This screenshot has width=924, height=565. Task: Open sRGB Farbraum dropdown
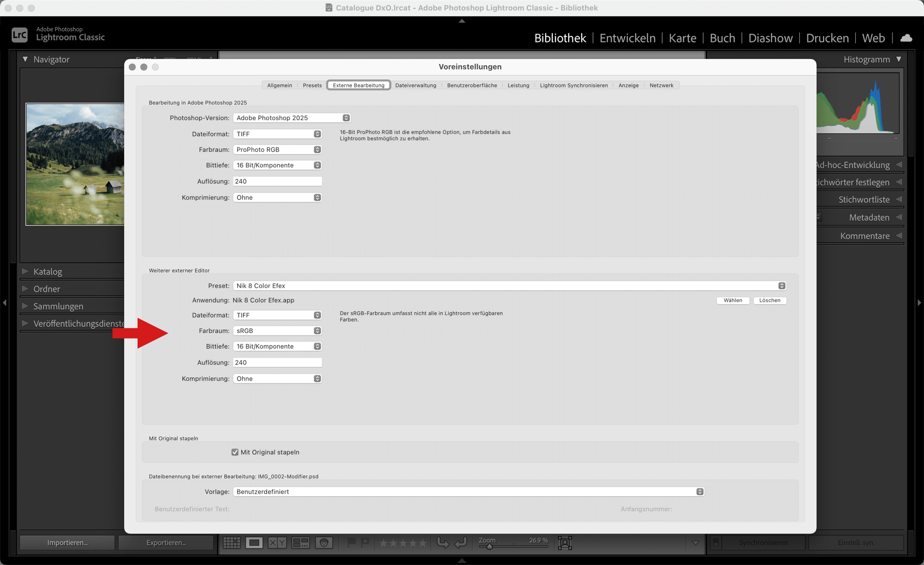point(277,331)
